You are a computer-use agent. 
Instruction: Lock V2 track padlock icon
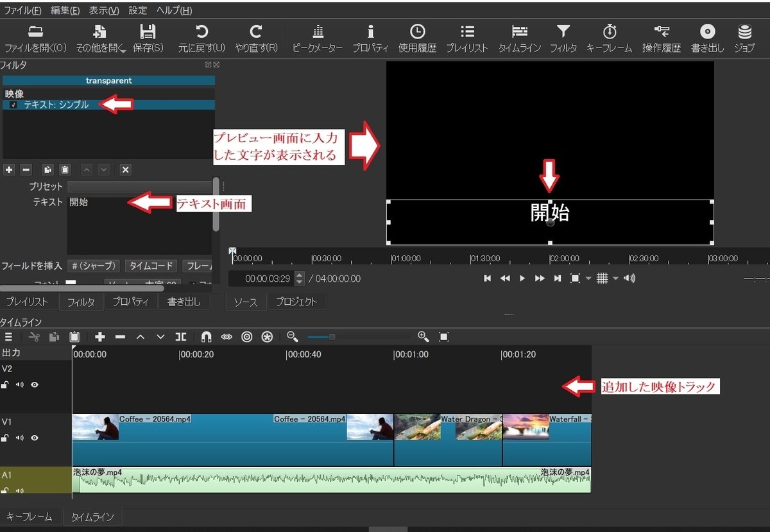(5, 384)
